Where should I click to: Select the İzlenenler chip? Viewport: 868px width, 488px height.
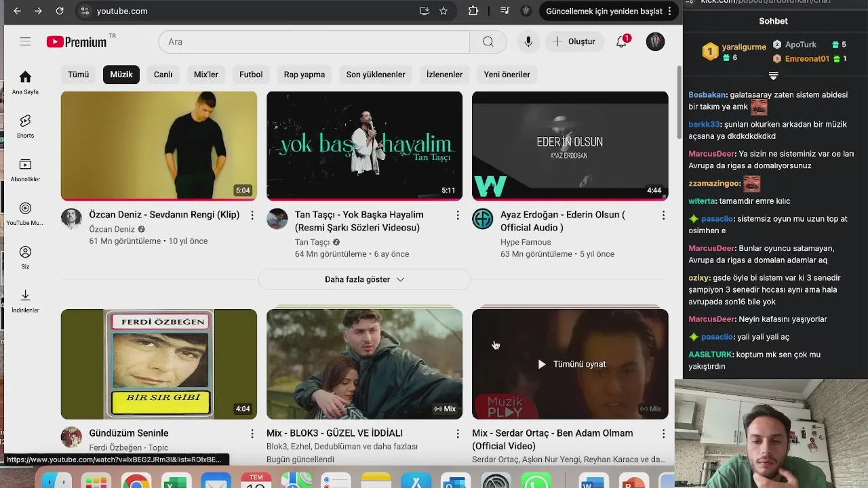(x=444, y=75)
